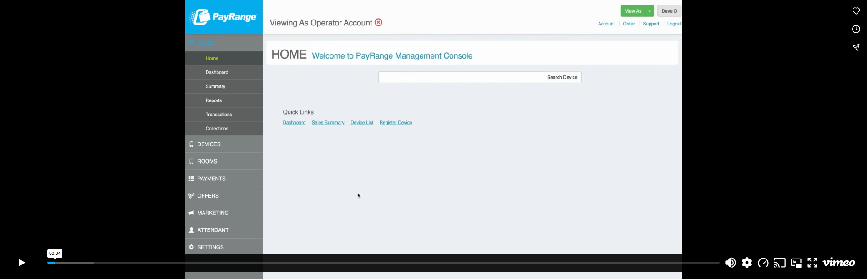
Task: Open the ATTENDANT sidebar section
Action: [x=224, y=230]
